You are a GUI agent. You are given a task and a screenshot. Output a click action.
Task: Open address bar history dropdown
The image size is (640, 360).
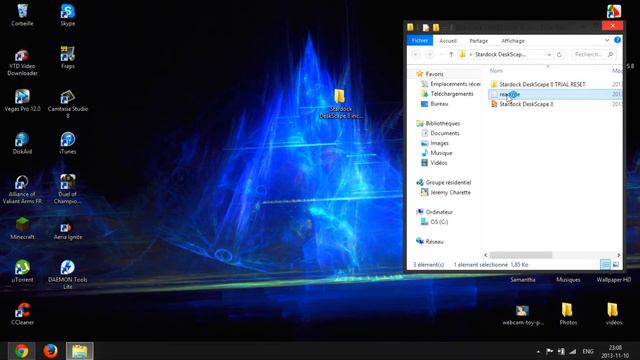[549, 54]
